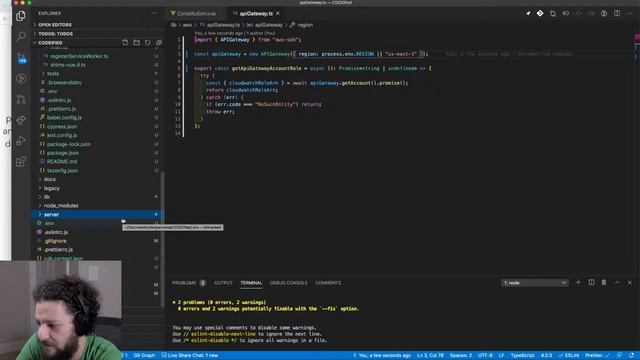
Task: Open the Explorer view in activity bar
Action: (x=21, y=16)
